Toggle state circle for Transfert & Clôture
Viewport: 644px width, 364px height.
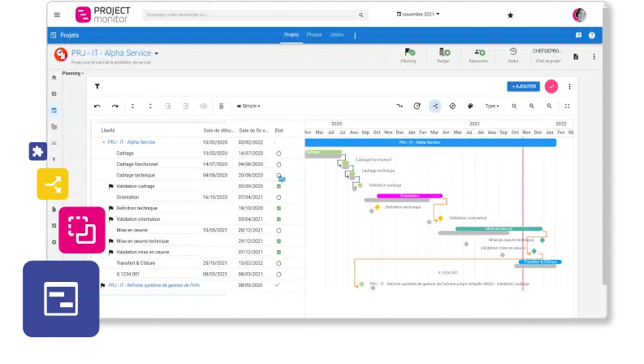pos(279,263)
